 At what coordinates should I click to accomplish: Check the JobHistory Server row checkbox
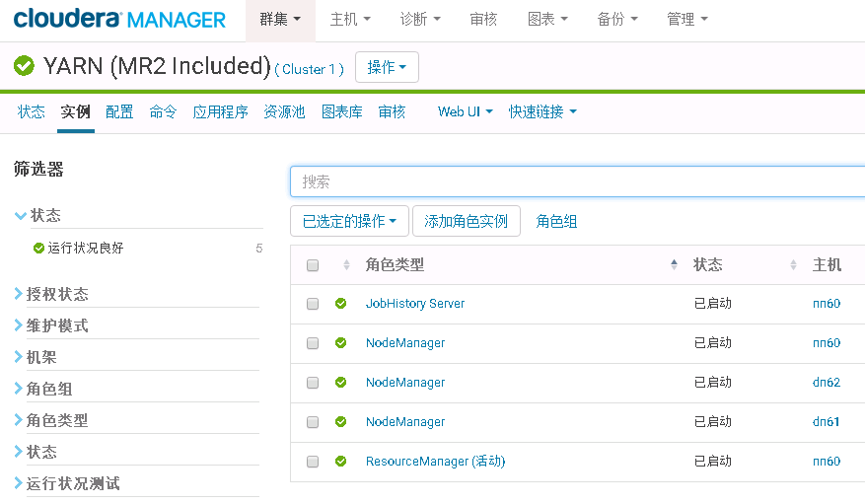(x=313, y=304)
